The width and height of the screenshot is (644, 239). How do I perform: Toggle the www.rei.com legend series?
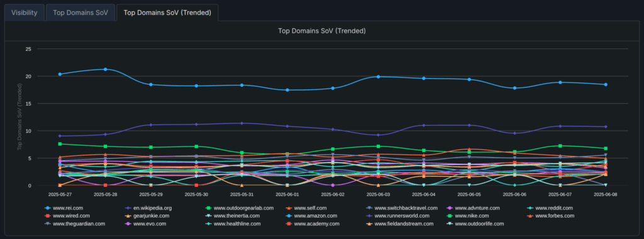coord(64,208)
